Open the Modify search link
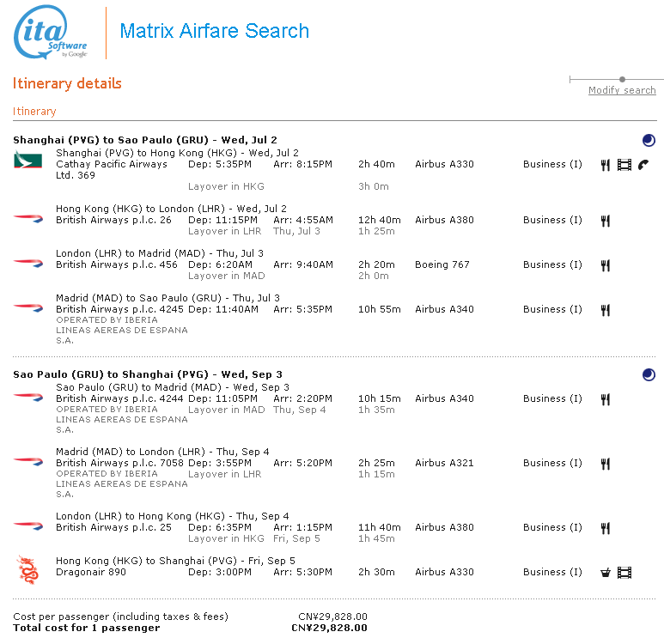The width and height of the screenshot is (664, 644). click(x=622, y=90)
